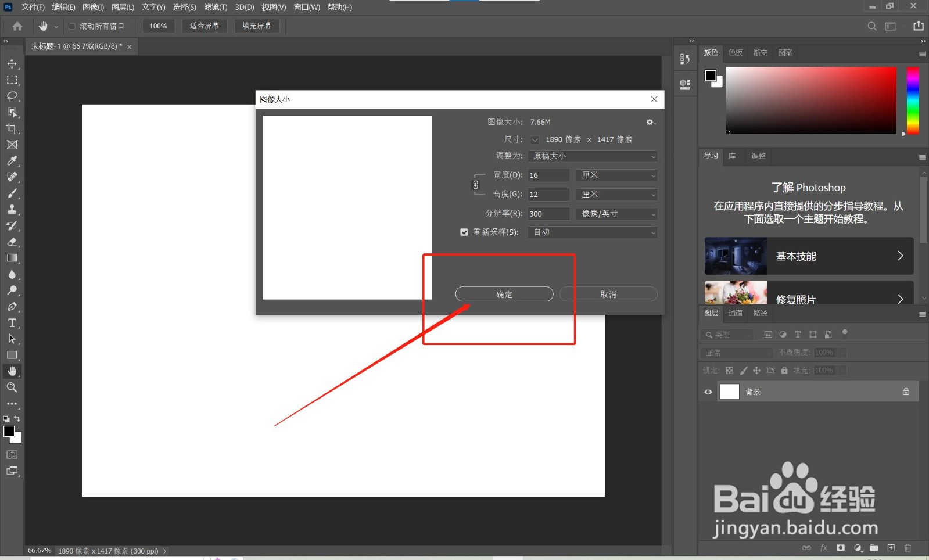929x560 pixels.
Task: Open the search icon at top right
Action: coord(872,26)
